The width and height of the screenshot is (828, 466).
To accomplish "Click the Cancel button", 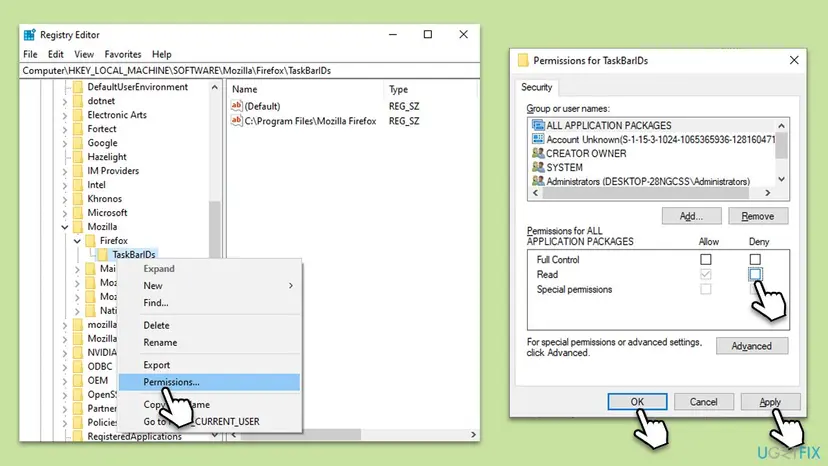I will coord(703,402).
